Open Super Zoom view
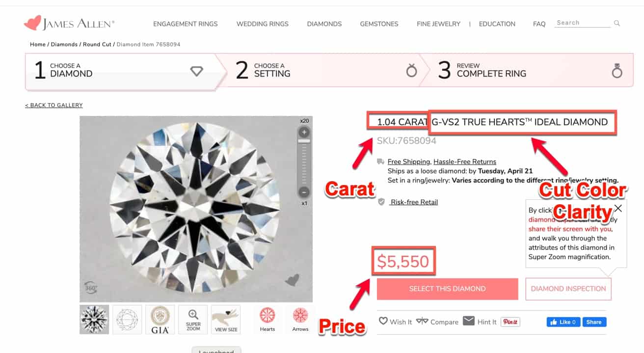 [193, 320]
